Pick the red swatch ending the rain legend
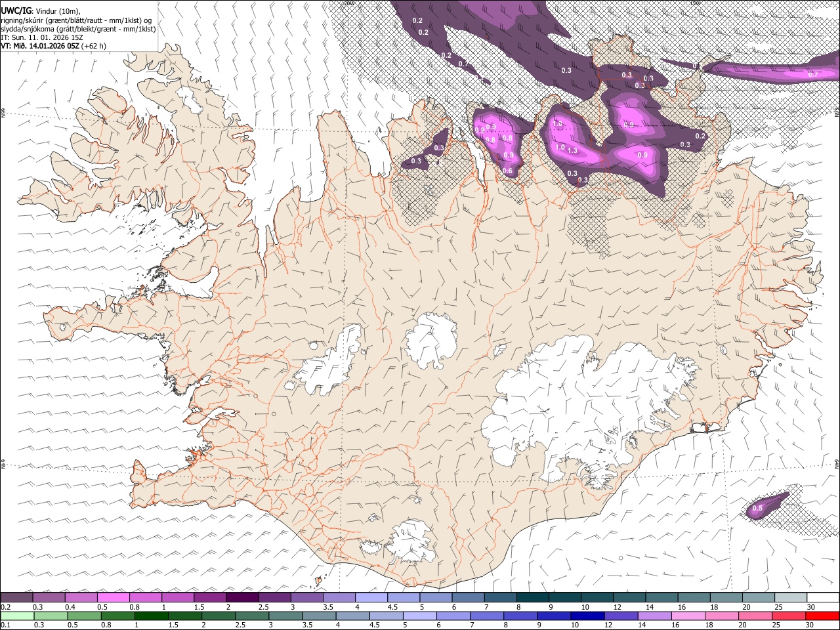Viewport: 840px width, 630px height. [823, 616]
